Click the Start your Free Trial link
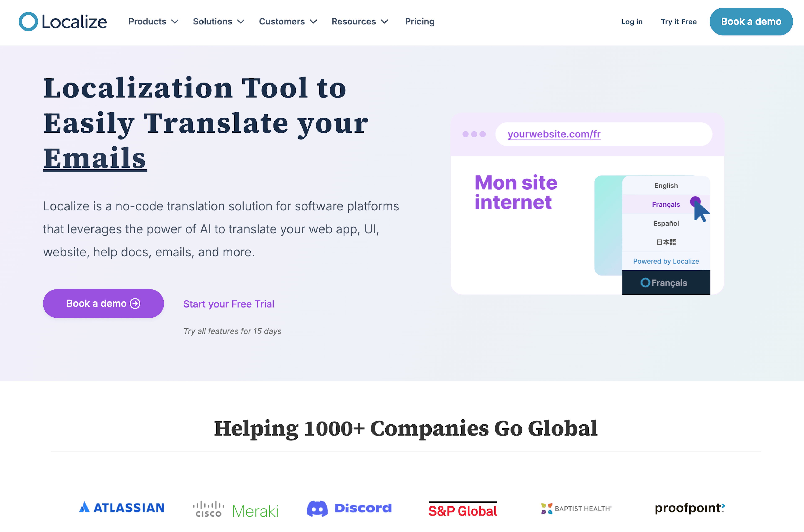 (229, 303)
